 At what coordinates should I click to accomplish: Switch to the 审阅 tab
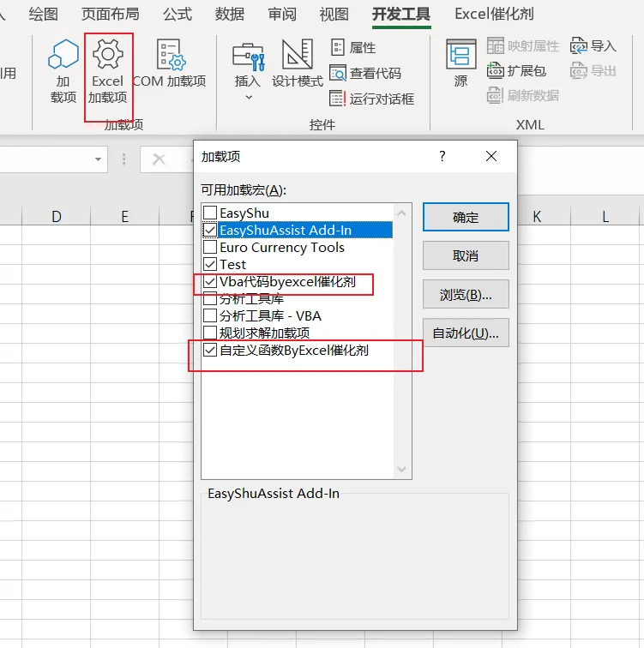[282, 14]
